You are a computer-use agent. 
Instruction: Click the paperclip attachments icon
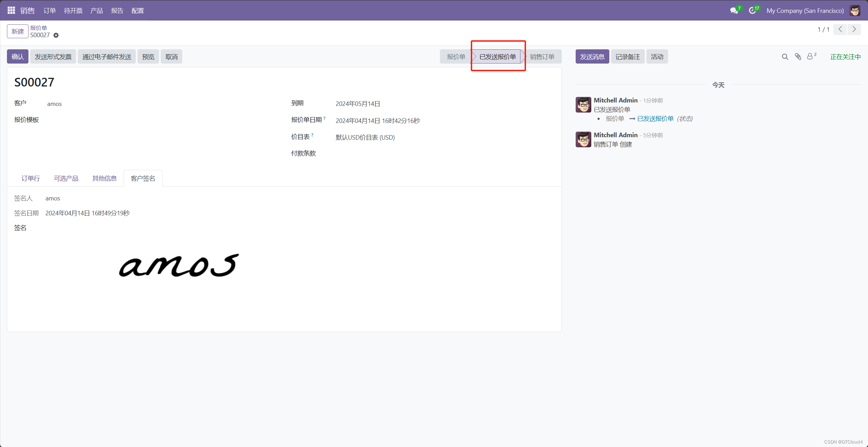click(x=798, y=57)
